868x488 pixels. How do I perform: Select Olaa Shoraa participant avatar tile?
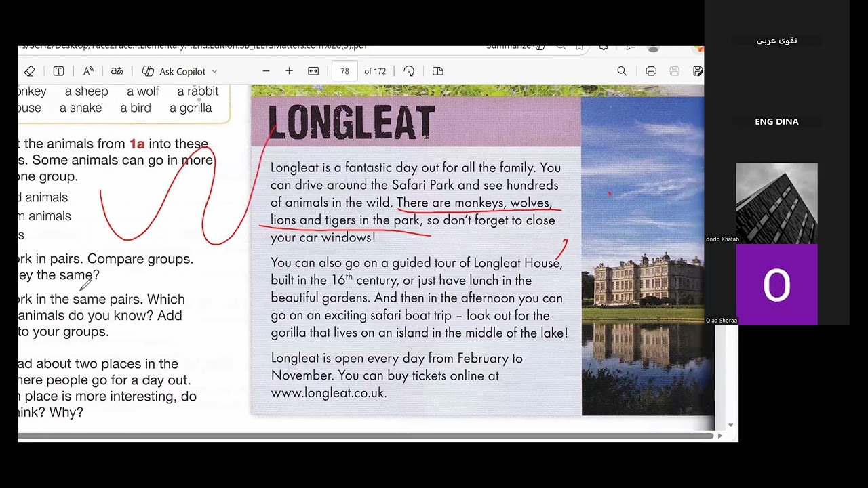(x=777, y=285)
